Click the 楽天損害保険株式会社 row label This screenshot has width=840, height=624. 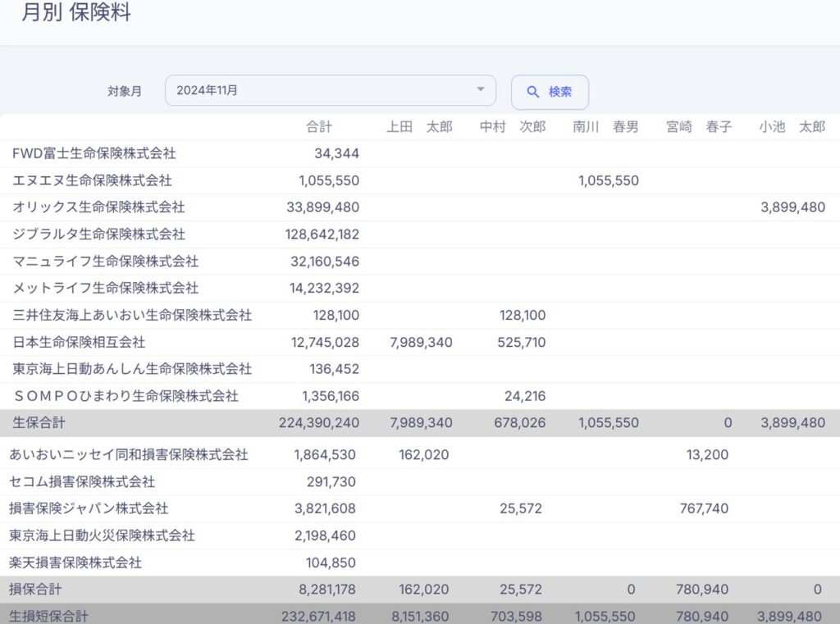[76, 563]
